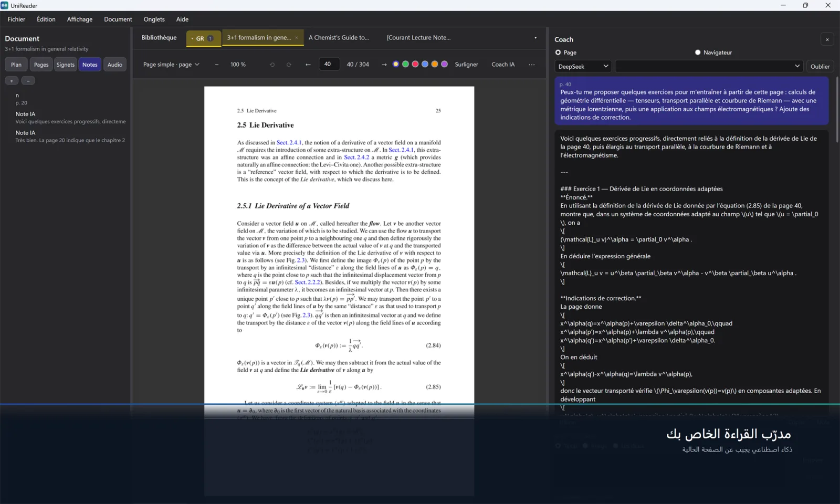Pick the green highlight color

click(x=405, y=64)
